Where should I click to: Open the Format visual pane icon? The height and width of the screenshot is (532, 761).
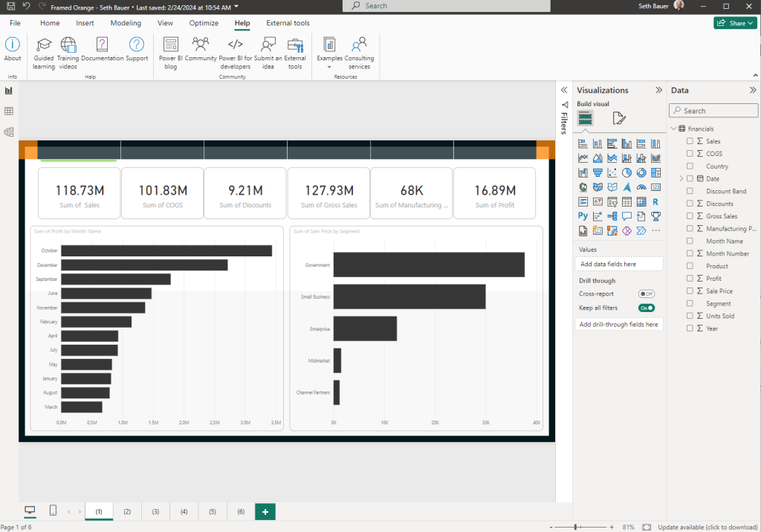tap(619, 118)
